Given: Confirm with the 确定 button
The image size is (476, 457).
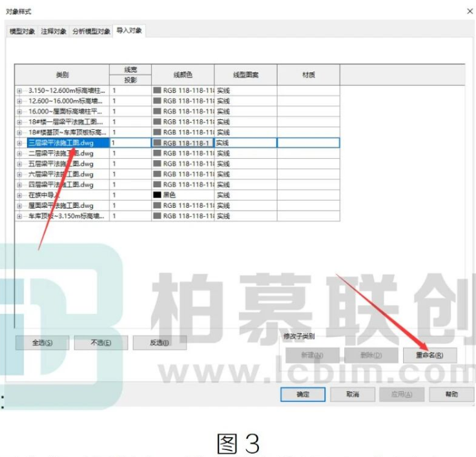Looking at the screenshot, I should point(303,394).
